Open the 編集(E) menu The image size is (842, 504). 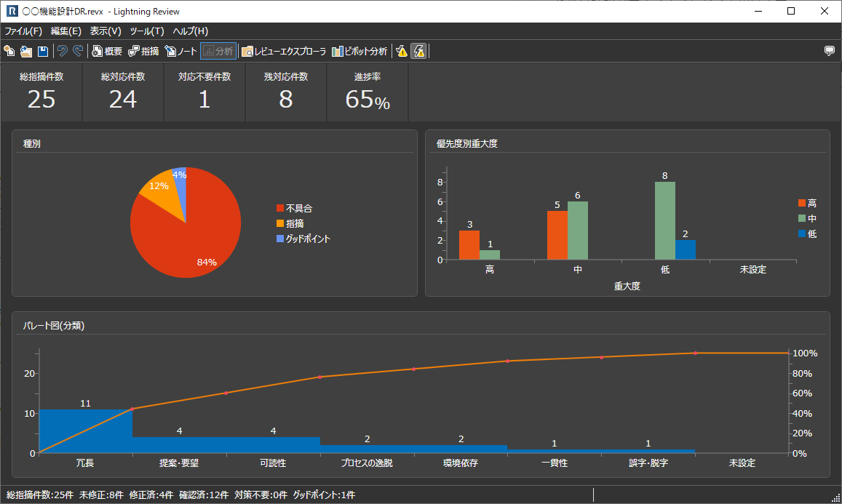point(66,31)
